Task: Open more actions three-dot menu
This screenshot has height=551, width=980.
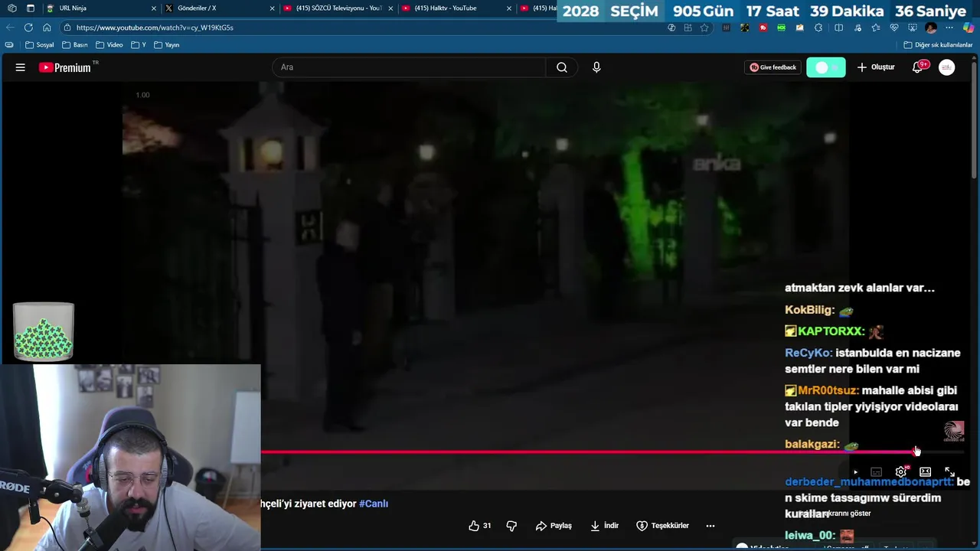Action: click(710, 526)
